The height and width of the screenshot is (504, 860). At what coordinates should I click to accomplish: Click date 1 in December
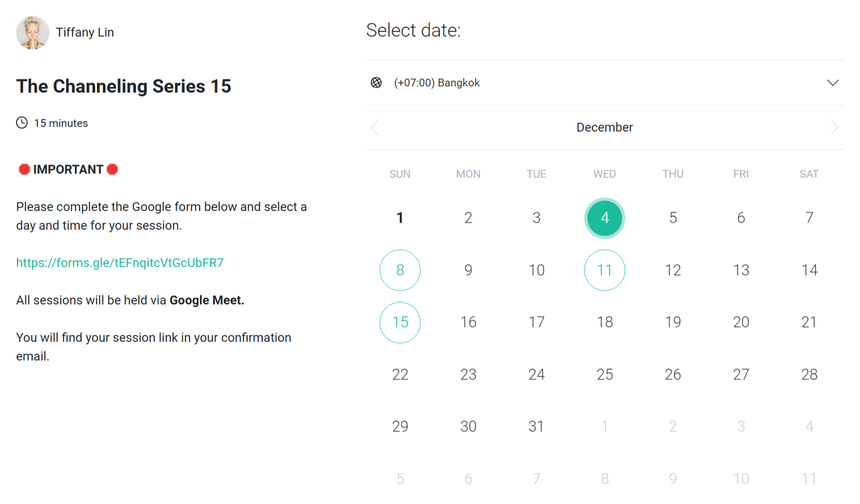click(x=400, y=218)
